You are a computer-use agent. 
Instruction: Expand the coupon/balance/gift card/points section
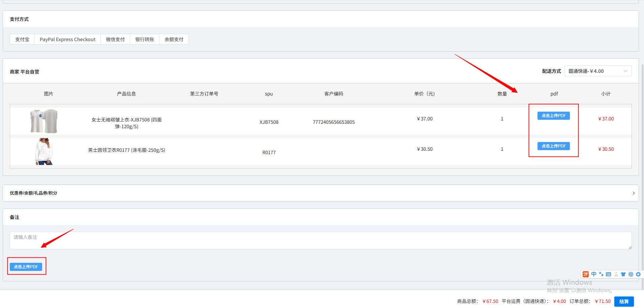point(633,193)
